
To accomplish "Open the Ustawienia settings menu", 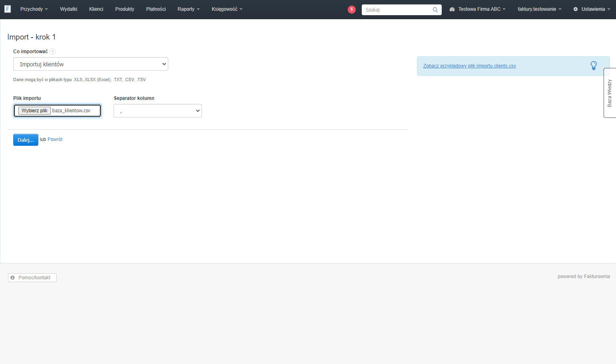I will point(592,9).
